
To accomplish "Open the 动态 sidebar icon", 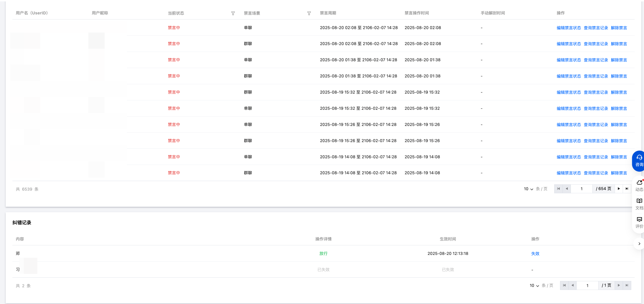I will point(639,186).
